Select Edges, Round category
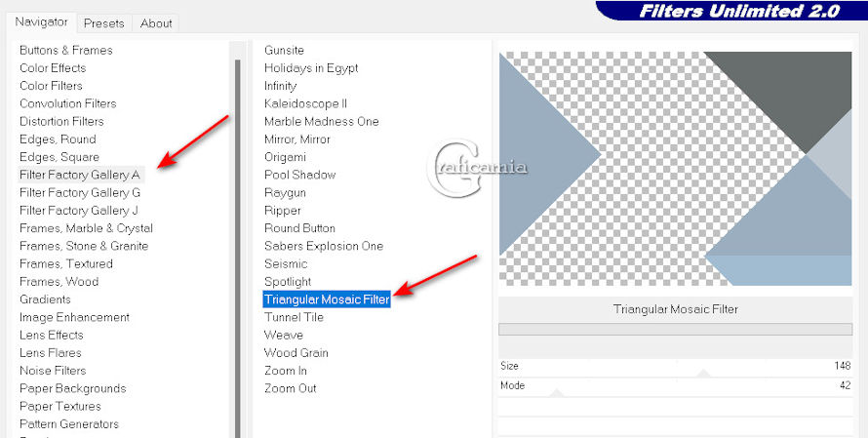 click(58, 139)
